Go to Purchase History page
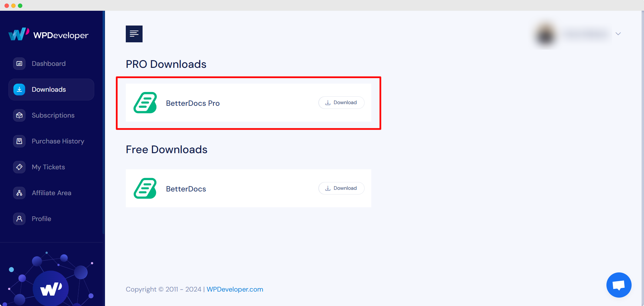 pos(58,141)
